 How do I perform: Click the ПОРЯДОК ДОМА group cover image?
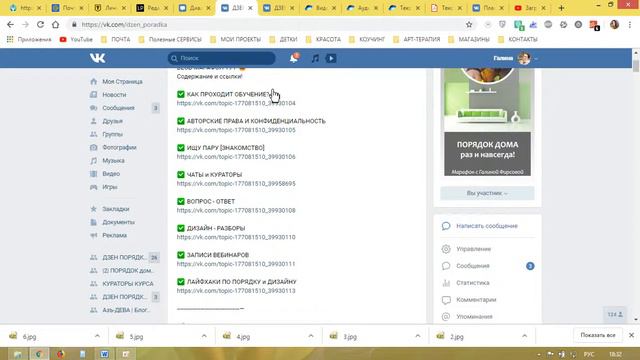[x=487, y=122]
